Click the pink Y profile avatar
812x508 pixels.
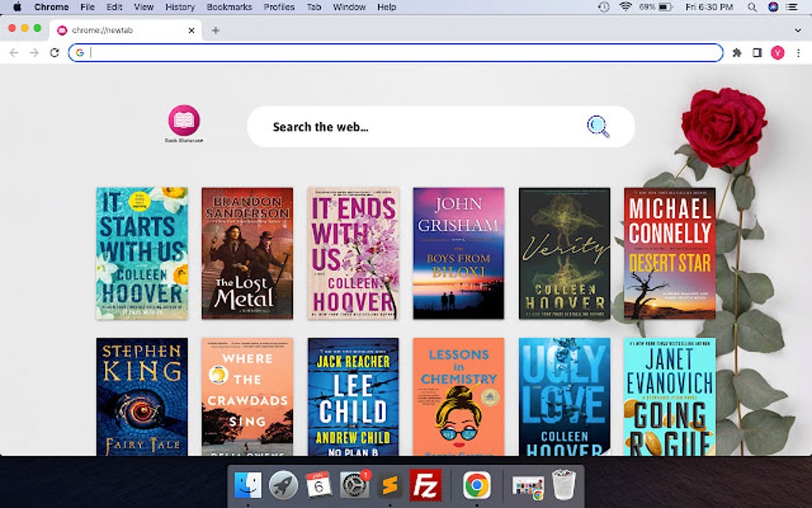pos(779,53)
